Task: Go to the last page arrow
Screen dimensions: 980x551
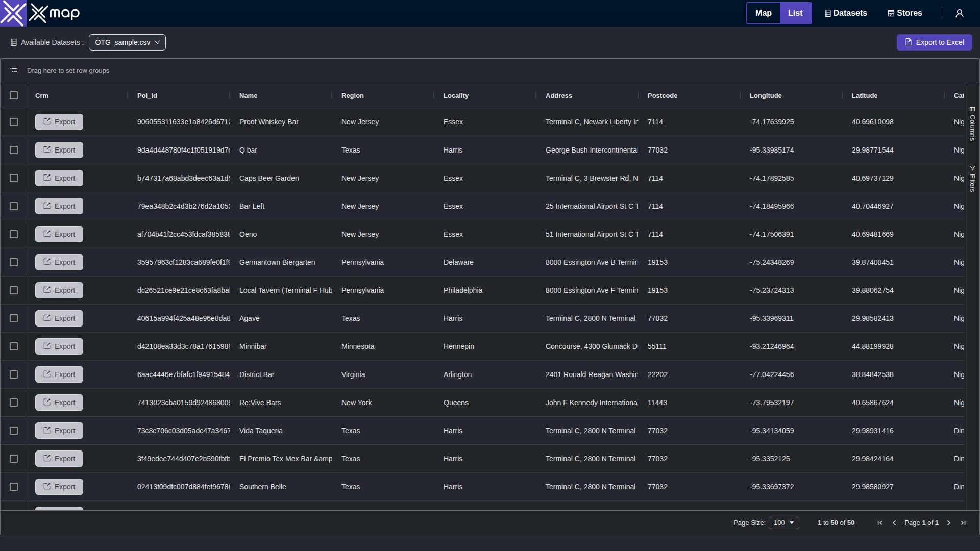Action: 963,523
